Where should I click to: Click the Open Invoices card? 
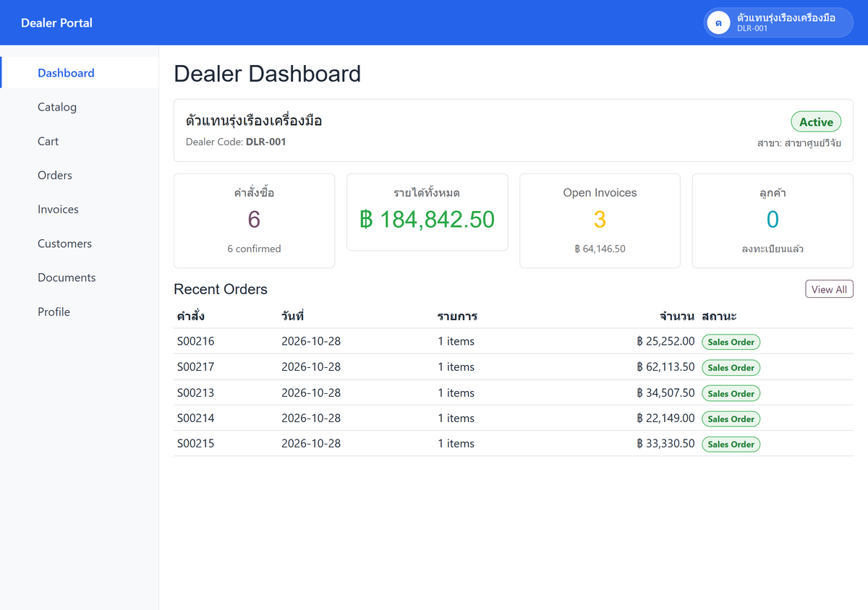(600, 220)
